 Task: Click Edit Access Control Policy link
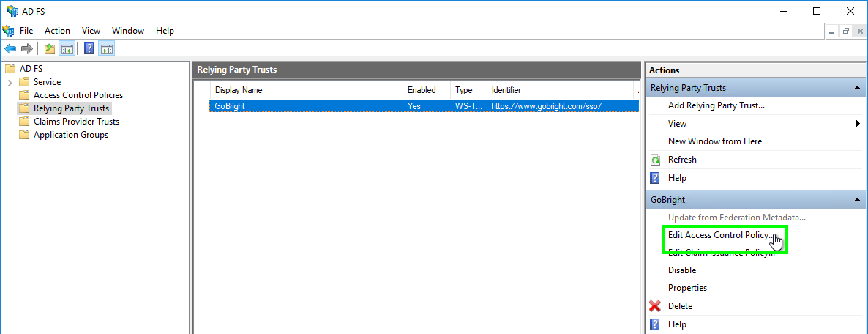[x=718, y=235]
